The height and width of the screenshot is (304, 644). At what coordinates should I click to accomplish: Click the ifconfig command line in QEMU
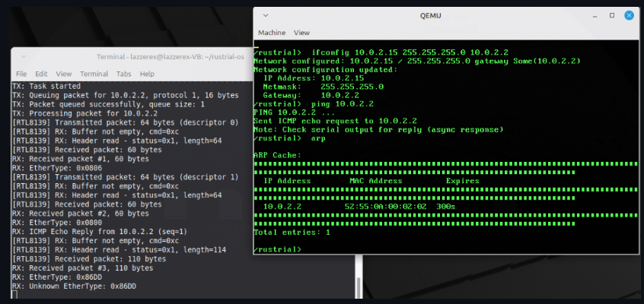click(x=381, y=52)
